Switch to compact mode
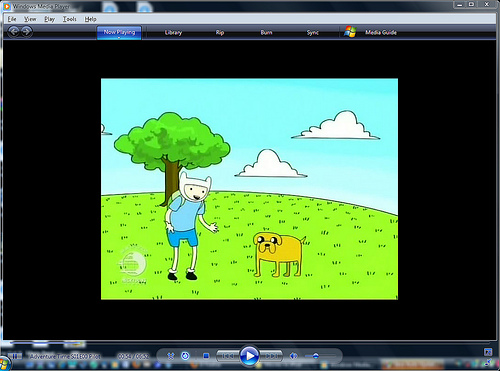 [488, 362]
